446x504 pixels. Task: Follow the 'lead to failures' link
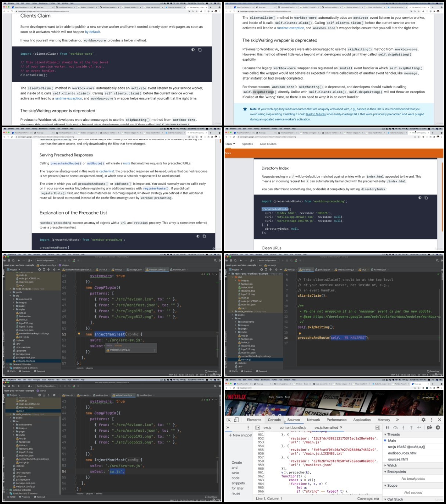tap(316, 114)
